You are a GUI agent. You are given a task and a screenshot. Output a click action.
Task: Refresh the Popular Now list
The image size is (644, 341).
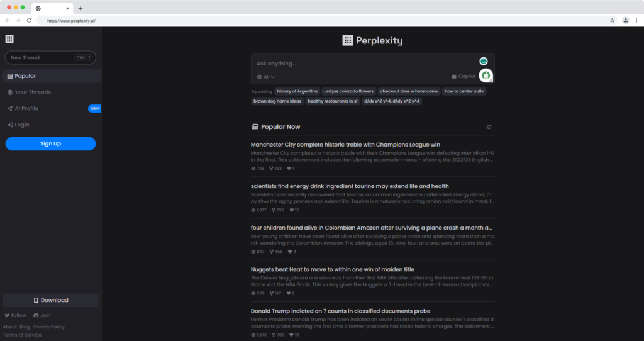[x=489, y=127]
